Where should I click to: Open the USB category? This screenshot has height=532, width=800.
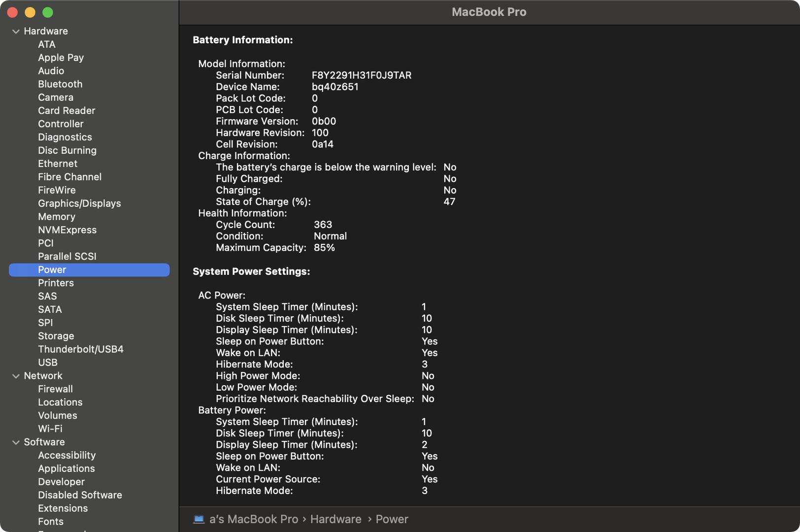[48, 363]
